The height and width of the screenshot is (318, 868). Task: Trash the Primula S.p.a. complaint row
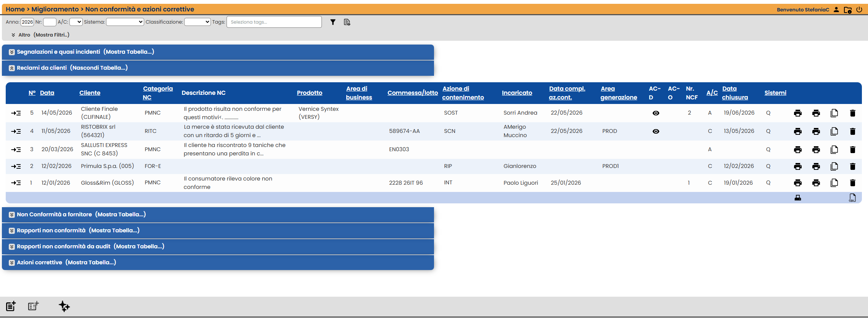(853, 166)
